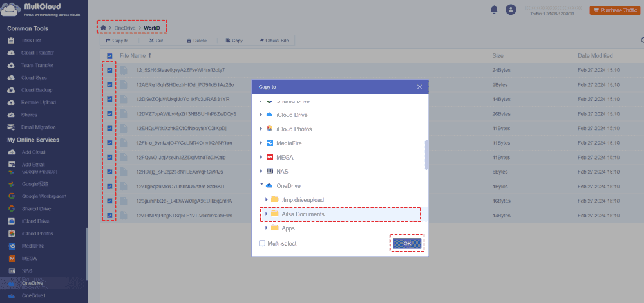Select Google Workspace1 cloud icon in sidebar
644x303 pixels.
click(x=12, y=196)
